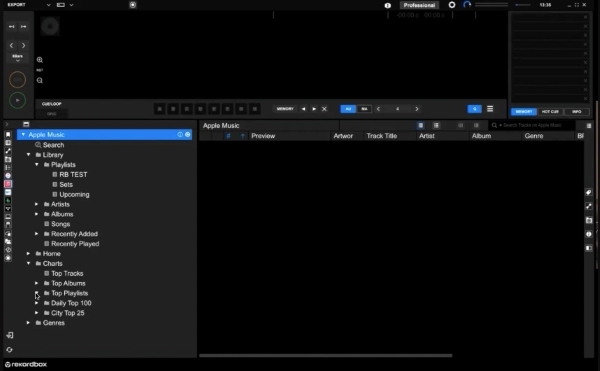Step backward with left chevron
This screenshot has width=600, height=371.
tap(11, 46)
